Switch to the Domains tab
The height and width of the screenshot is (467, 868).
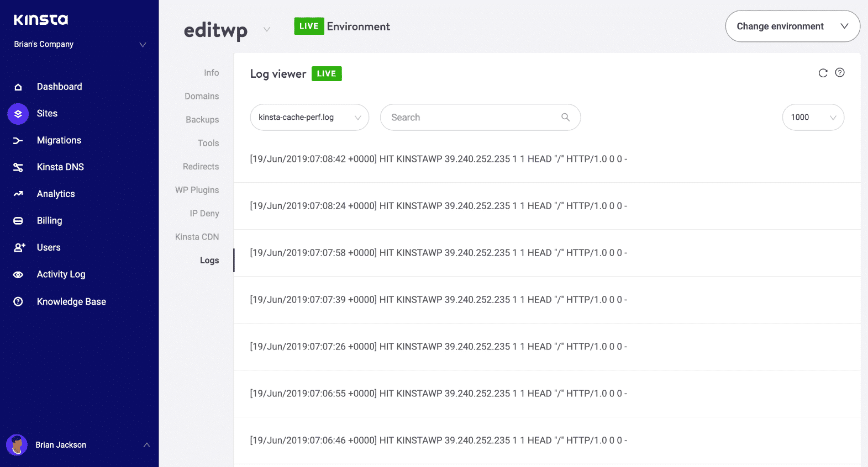point(202,96)
